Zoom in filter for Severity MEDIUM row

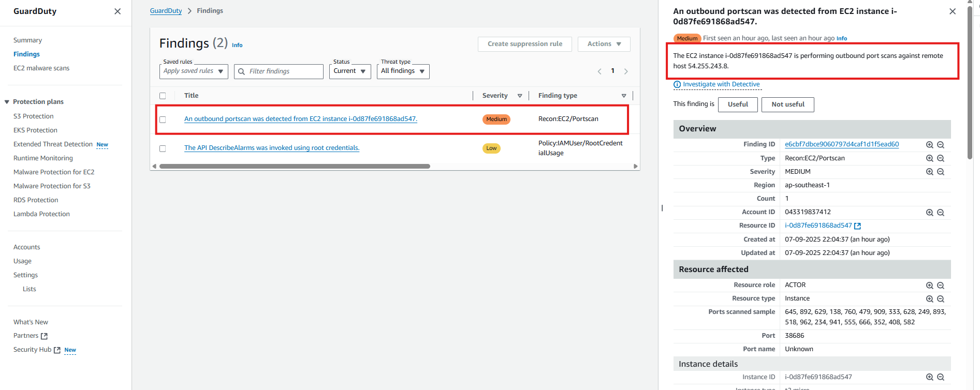point(930,172)
